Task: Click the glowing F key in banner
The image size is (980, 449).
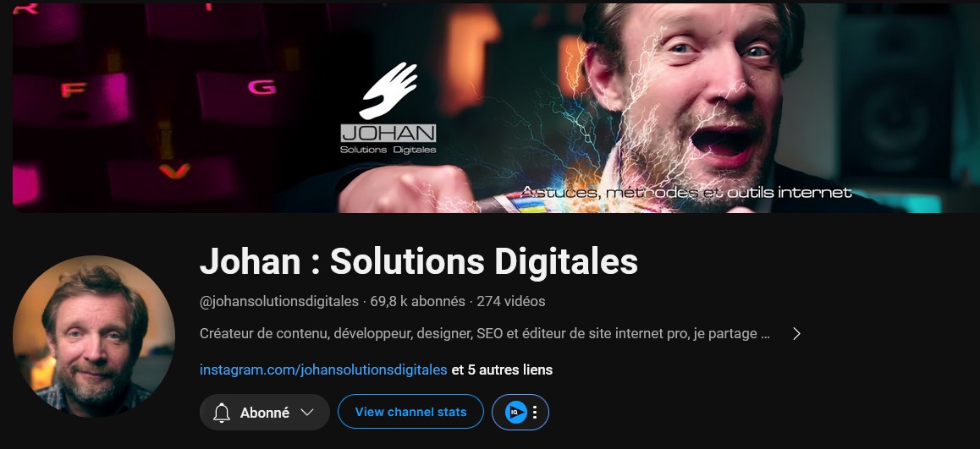Action: point(74,90)
